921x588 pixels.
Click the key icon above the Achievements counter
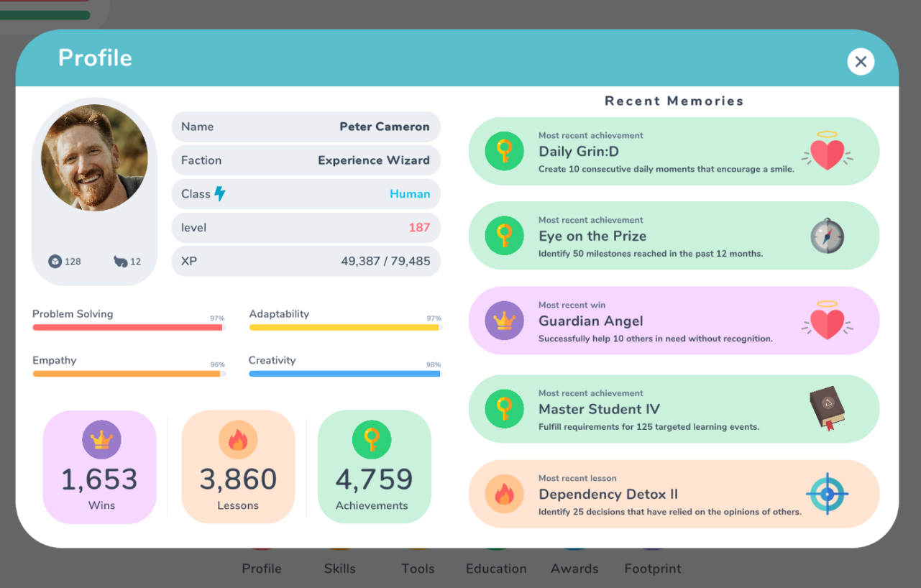click(x=374, y=439)
